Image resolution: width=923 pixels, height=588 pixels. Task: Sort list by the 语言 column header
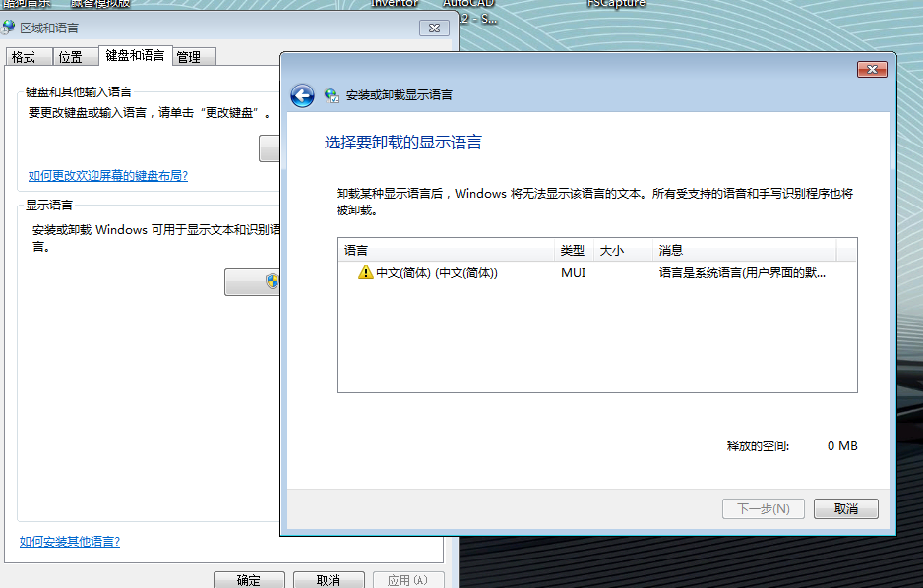[446, 250]
